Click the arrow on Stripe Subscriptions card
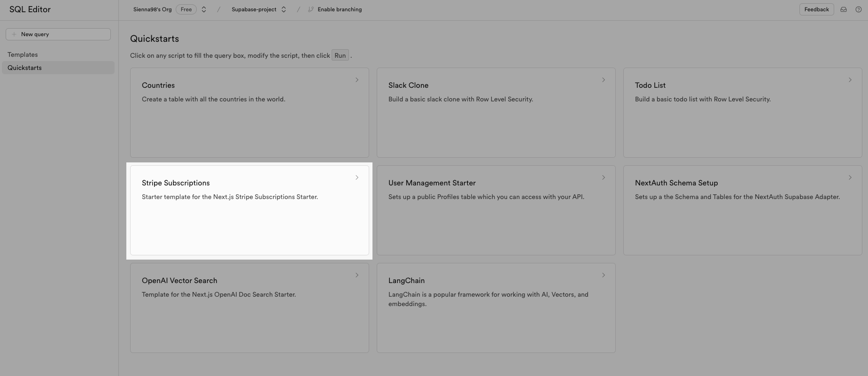Screen dimensions: 868x376 357,177
